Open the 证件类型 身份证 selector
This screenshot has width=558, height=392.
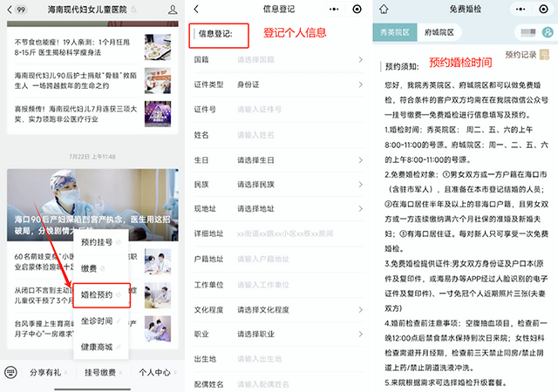pos(279,84)
